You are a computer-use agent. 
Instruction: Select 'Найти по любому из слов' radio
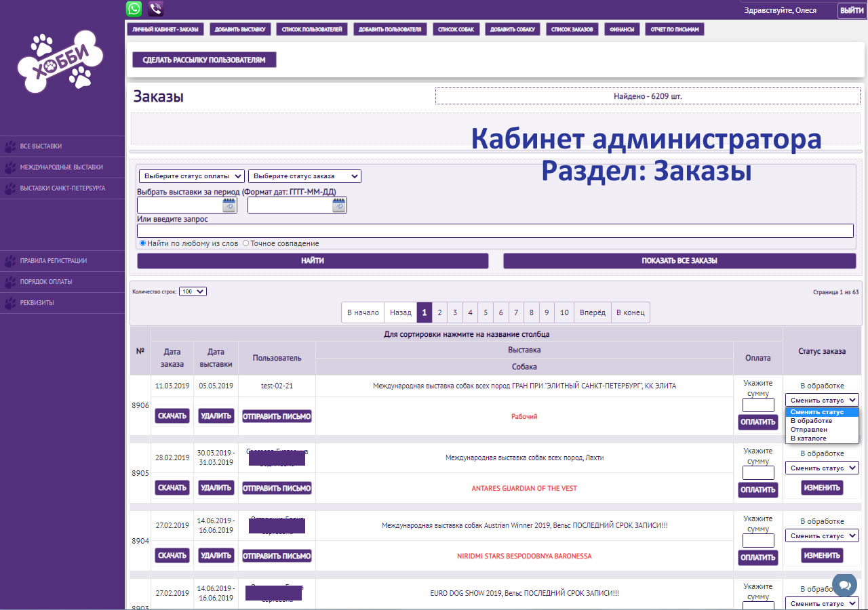(x=142, y=243)
